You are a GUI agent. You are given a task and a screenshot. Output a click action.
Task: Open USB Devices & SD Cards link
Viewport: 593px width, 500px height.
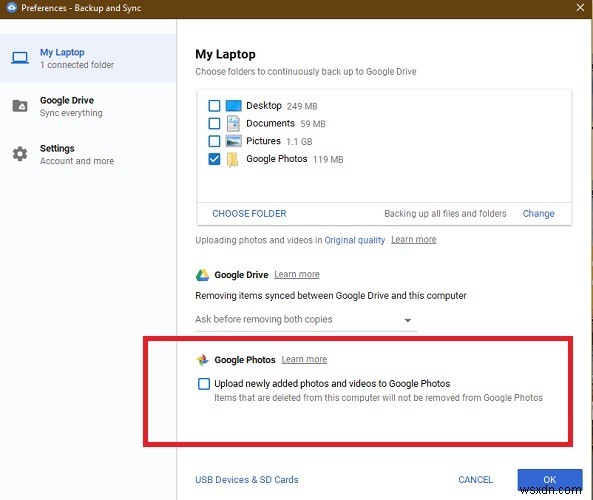[x=247, y=480]
